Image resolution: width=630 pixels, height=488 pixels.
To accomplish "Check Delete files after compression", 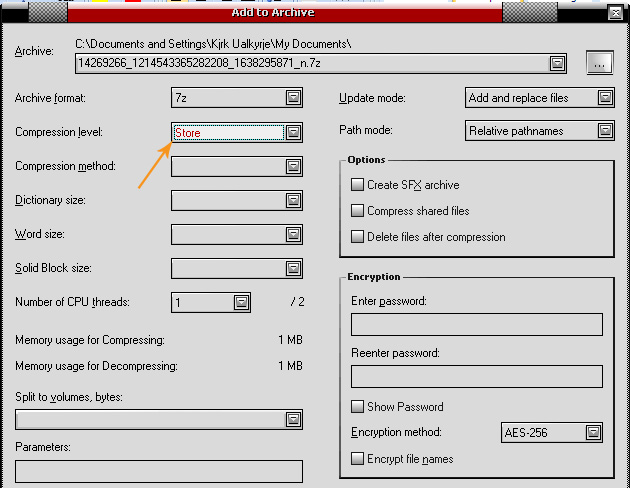I will click(357, 237).
